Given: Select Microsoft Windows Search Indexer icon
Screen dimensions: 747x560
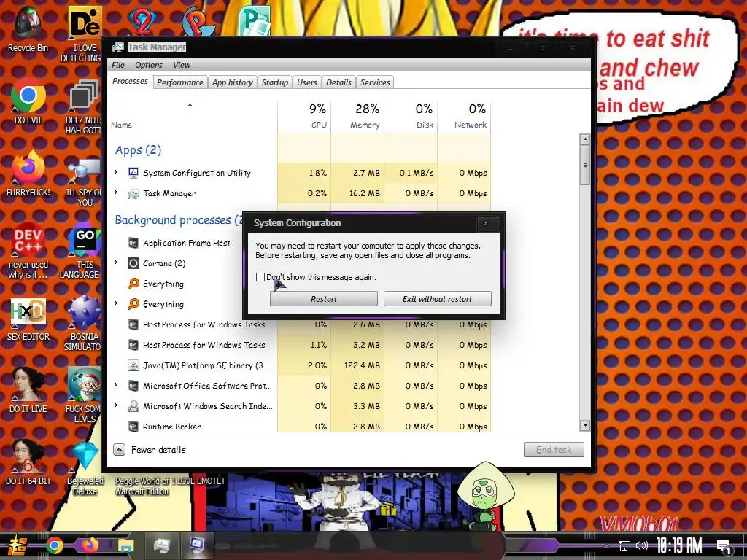Looking at the screenshot, I should pos(133,406).
